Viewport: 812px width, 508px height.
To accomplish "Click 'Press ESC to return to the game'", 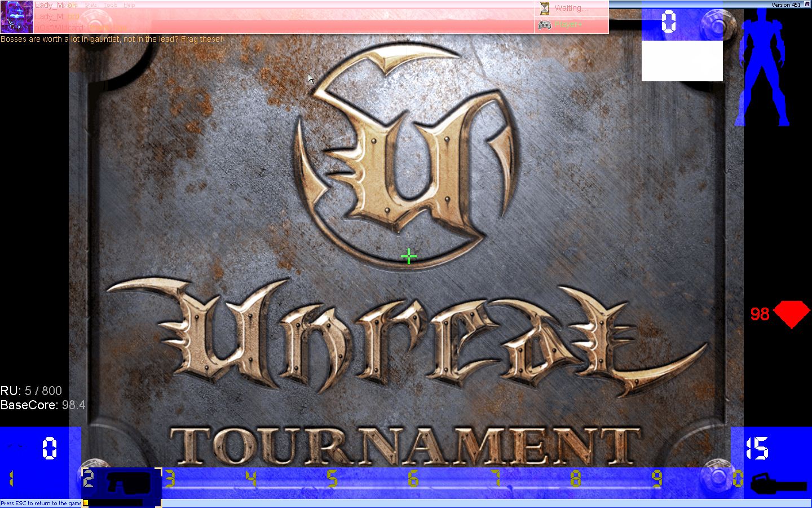I will [x=41, y=503].
